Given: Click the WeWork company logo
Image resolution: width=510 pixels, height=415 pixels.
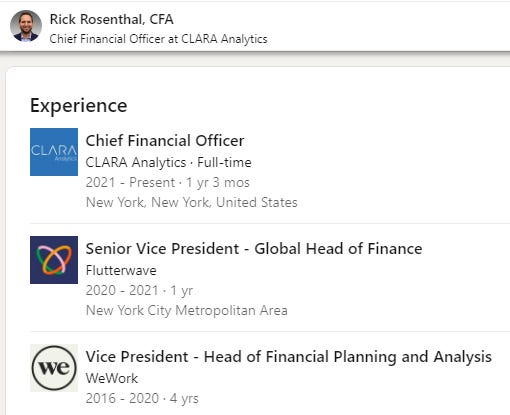Looking at the screenshot, I should [54, 368].
